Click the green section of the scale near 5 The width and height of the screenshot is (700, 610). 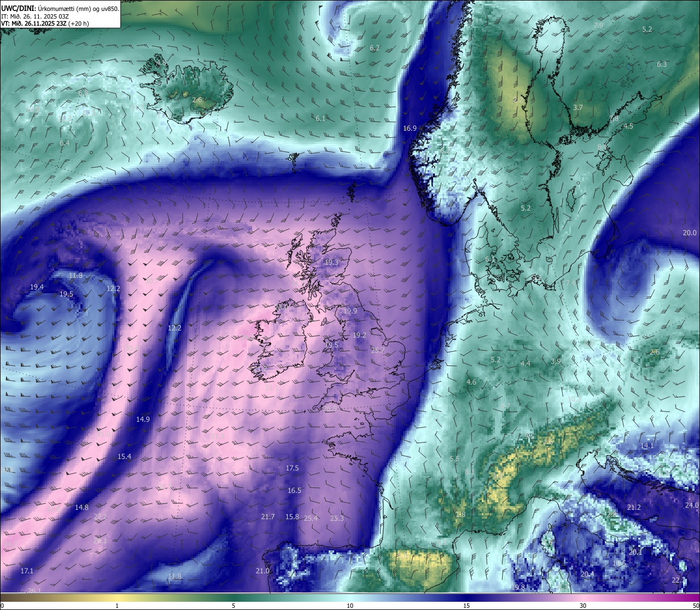[x=234, y=597]
